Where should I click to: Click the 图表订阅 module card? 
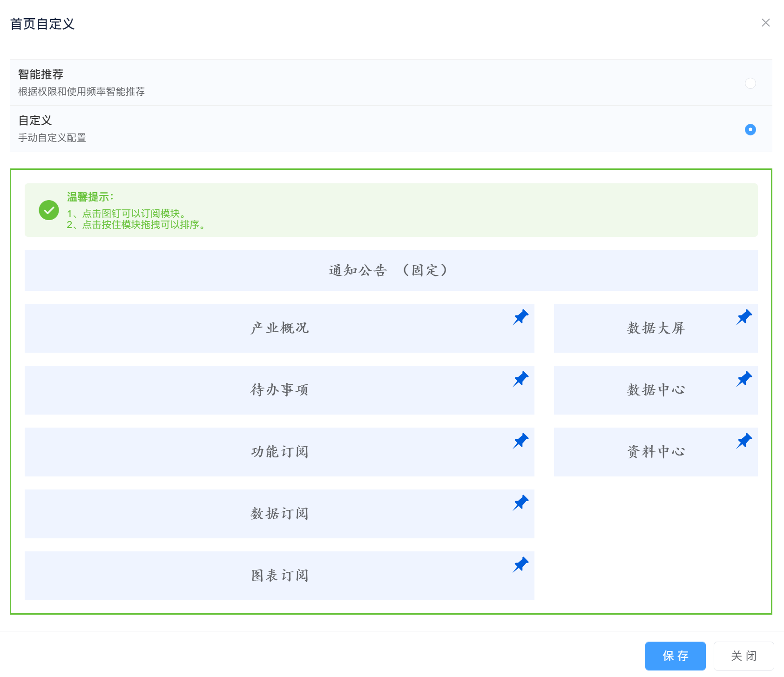tap(279, 576)
